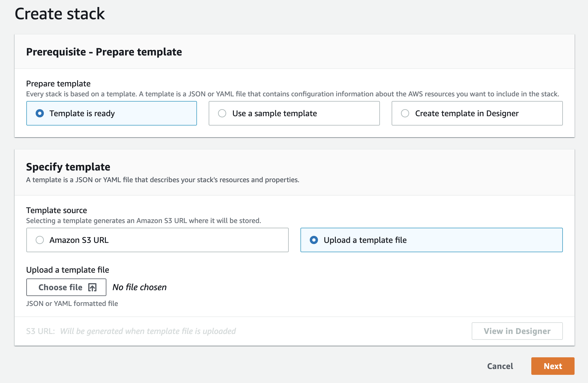Select the Use a sample template radio button

(222, 113)
